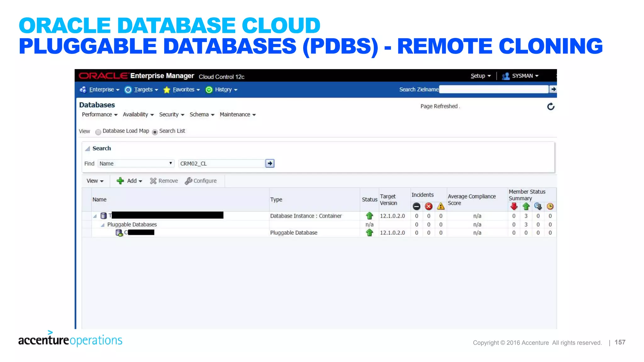644x362 pixels.
Task: Click the container database instance icon
Action: coord(103,216)
